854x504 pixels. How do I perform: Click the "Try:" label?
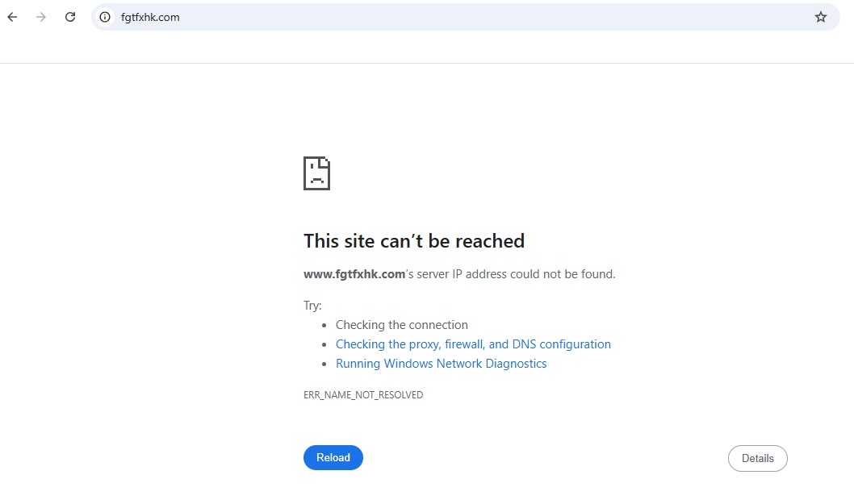coord(312,306)
